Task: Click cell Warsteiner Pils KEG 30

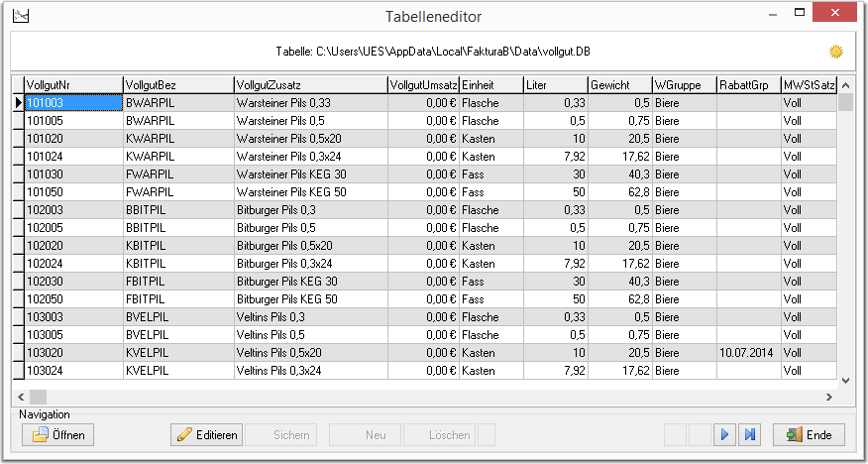Action: point(311,174)
